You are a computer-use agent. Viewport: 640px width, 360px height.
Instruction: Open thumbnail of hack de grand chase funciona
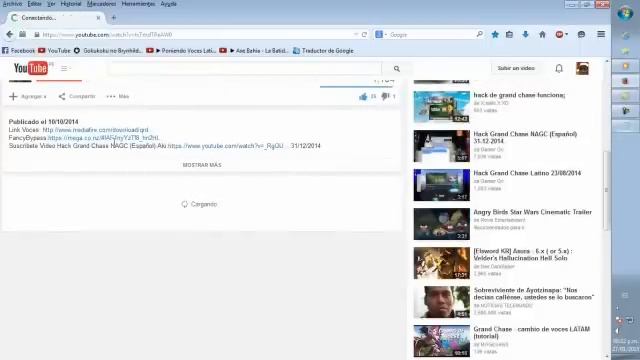pos(442,107)
